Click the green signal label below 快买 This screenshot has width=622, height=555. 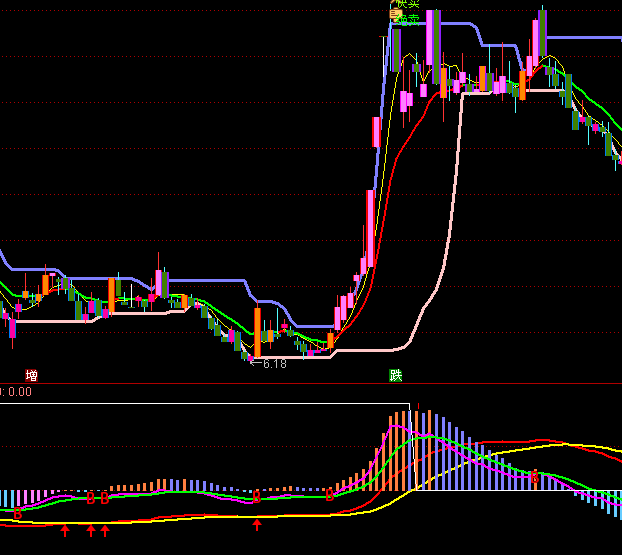(x=407, y=19)
